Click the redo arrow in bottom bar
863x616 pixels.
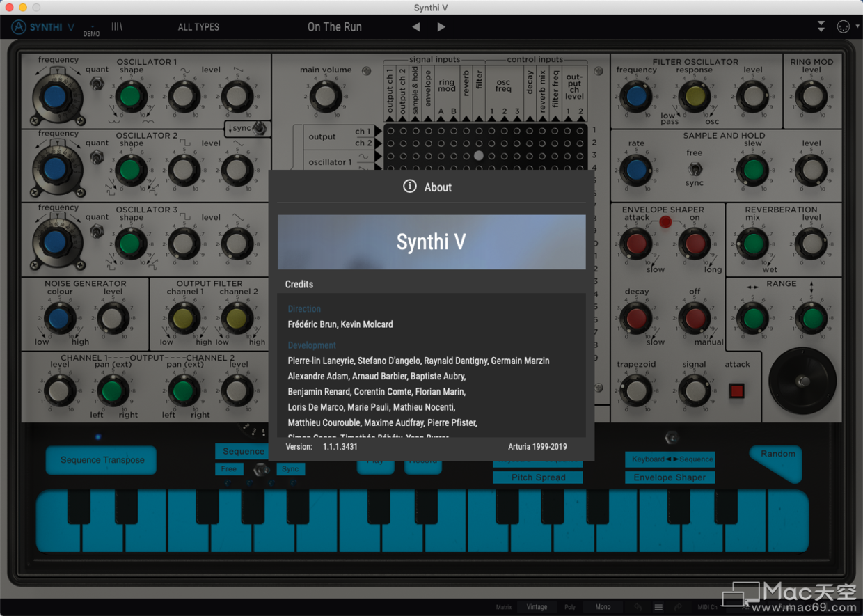click(678, 607)
